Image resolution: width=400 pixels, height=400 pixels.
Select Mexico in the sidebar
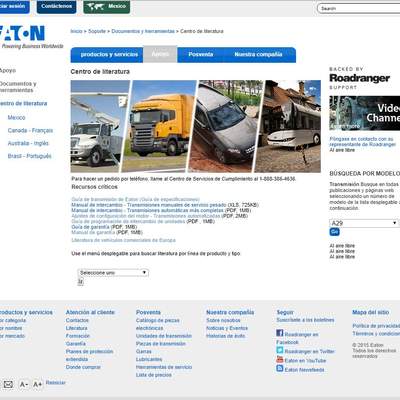[x=16, y=118]
